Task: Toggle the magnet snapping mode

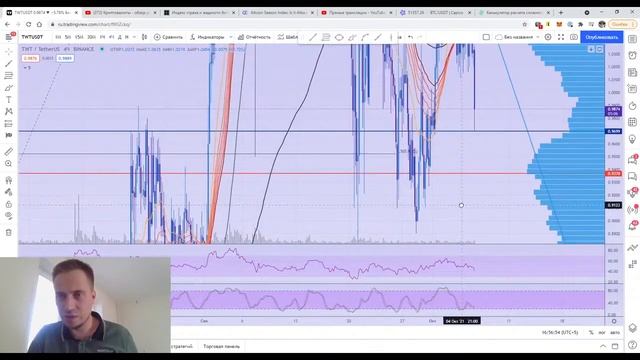Action: (x=9, y=180)
